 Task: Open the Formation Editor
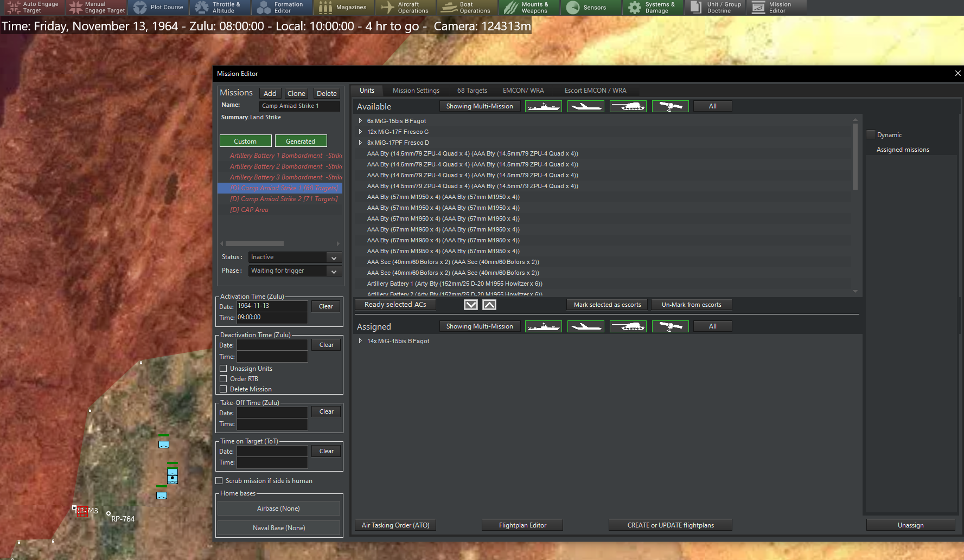[x=282, y=8]
